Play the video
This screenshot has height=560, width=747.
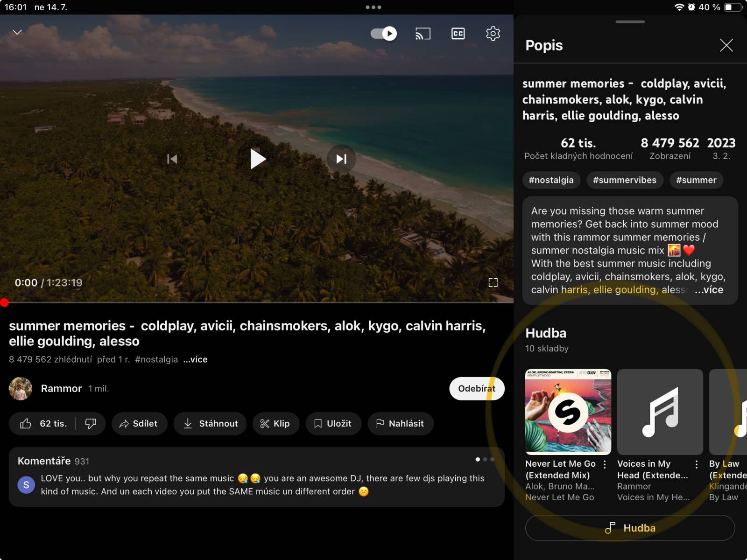click(258, 159)
